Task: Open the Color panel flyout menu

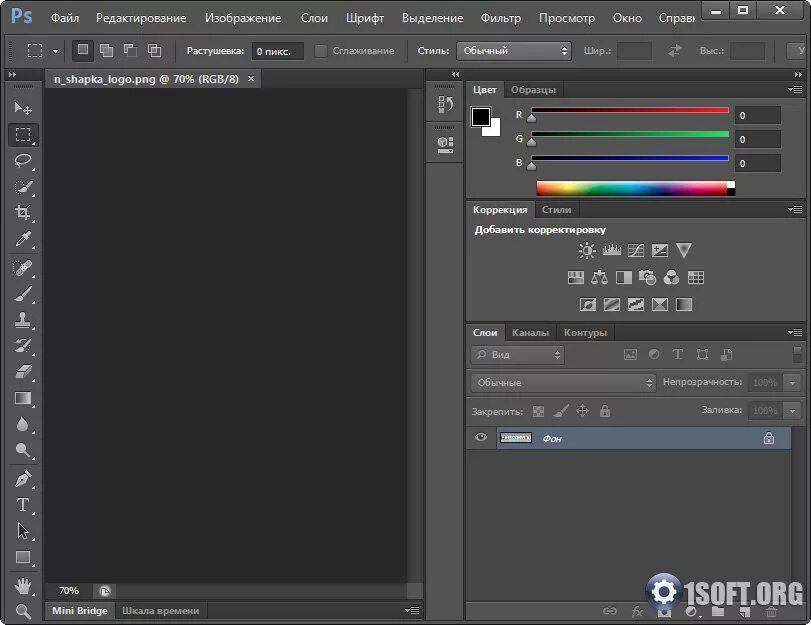Action: coord(795,90)
